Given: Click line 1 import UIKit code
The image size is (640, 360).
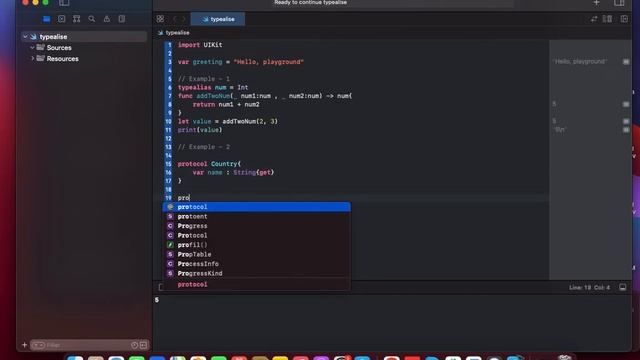Looking at the screenshot, I should (200, 45).
